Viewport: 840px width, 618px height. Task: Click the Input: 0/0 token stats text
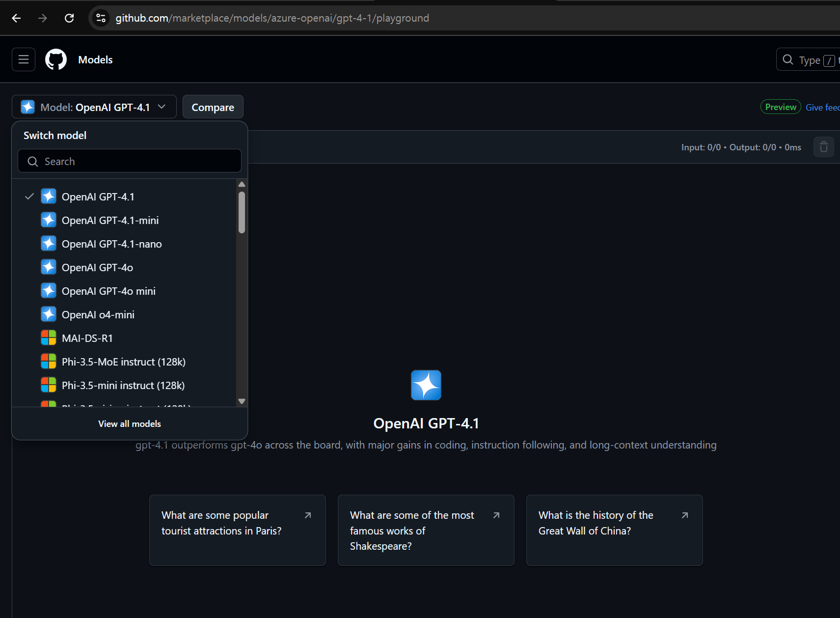coord(701,147)
